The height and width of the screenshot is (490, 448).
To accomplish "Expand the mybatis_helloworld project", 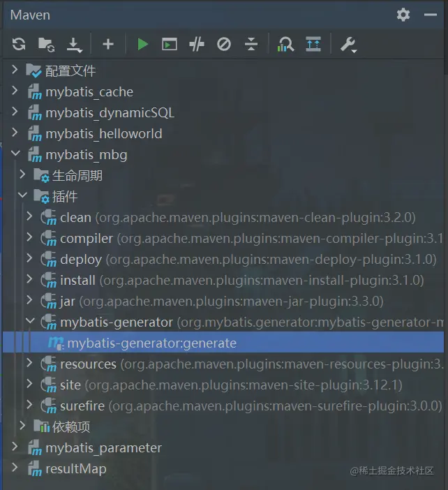I will (15, 132).
